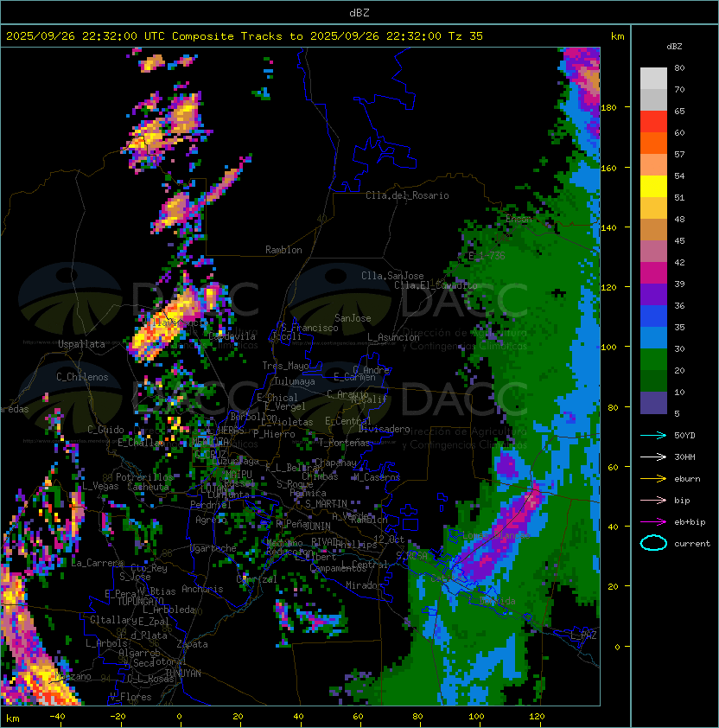The height and width of the screenshot is (728, 719).
Task: Click the Divisadero map label
Action: coord(384,429)
